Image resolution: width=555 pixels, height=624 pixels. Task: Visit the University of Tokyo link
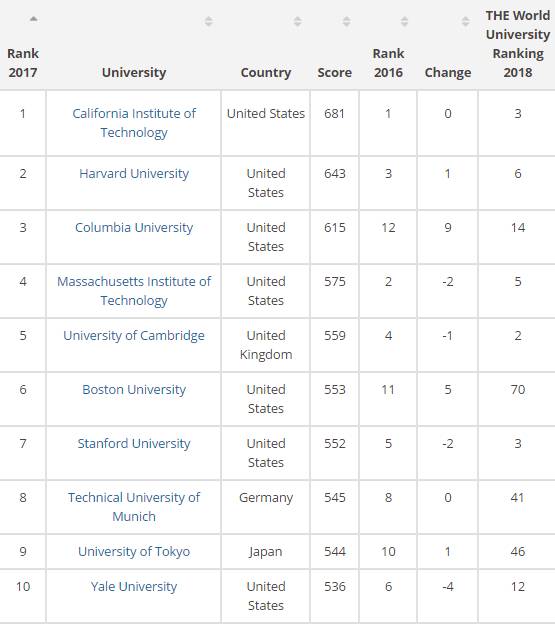134,552
